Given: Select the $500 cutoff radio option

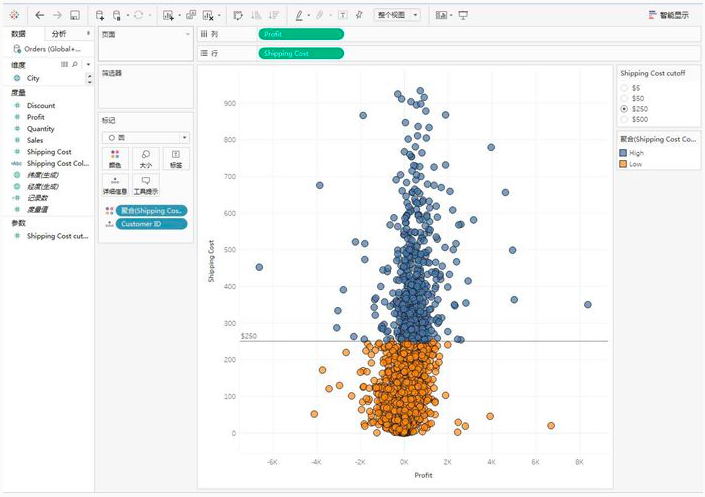Looking at the screenshot, I should [624, 120].
